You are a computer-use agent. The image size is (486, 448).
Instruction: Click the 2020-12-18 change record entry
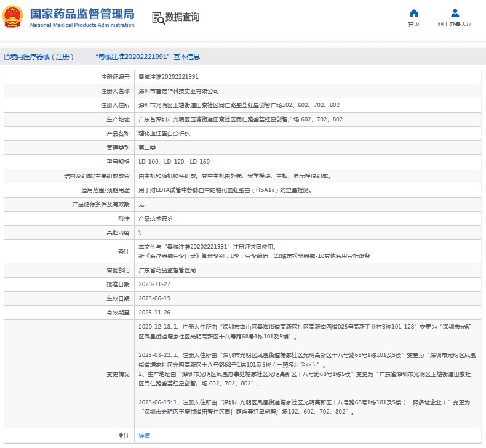[x=305, y=332]
